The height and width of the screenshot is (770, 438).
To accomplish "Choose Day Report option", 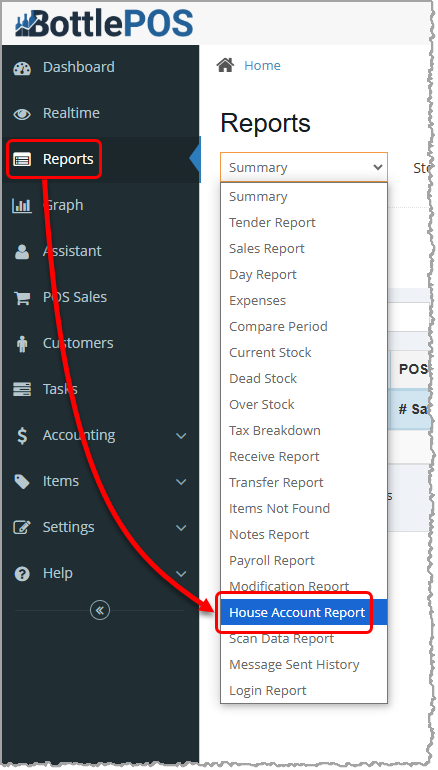I will coord(304,275).
